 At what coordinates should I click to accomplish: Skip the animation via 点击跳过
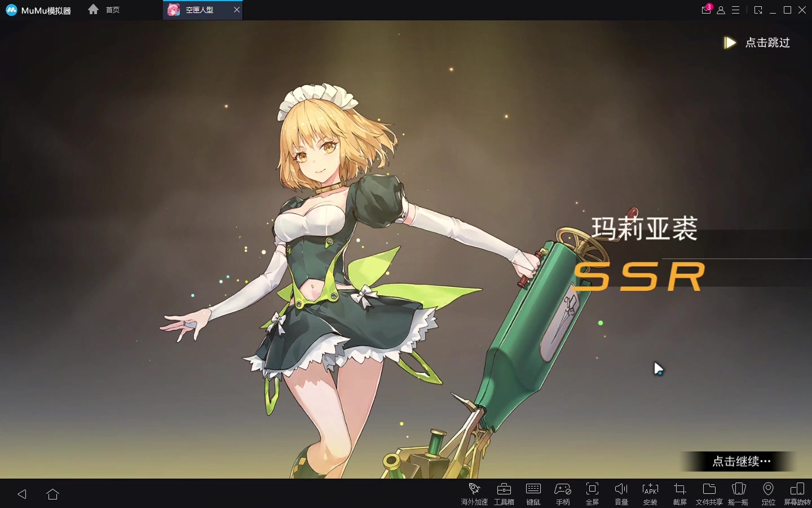click(x=758, y=43)
